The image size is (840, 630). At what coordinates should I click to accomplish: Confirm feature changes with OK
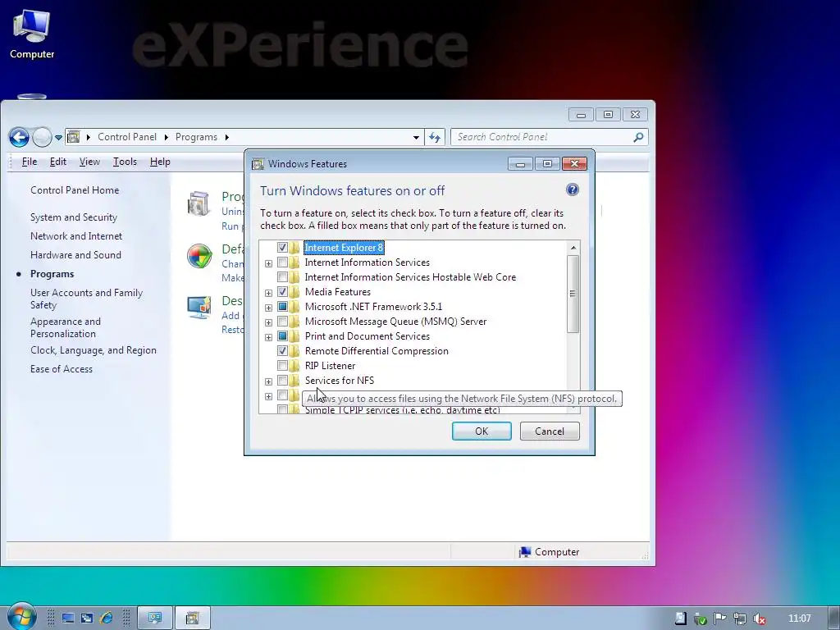click(482, 431)
